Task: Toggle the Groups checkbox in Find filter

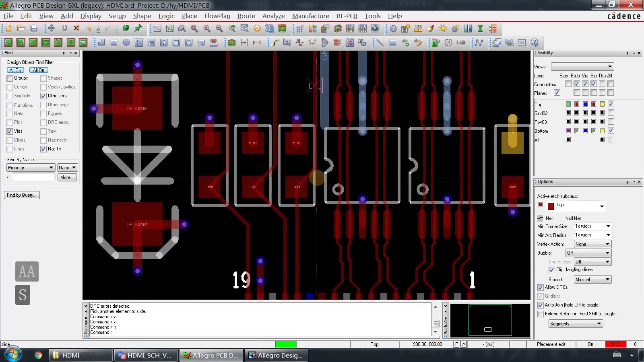Action: (10, 78)
